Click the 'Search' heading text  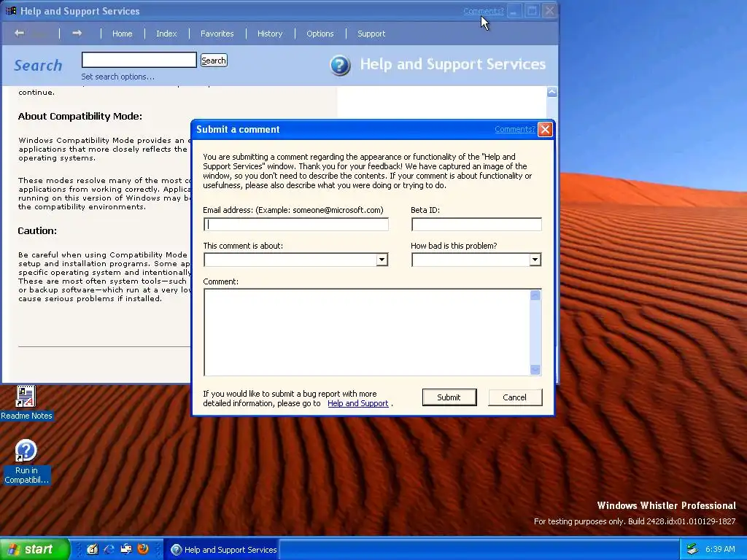[38, 65]
